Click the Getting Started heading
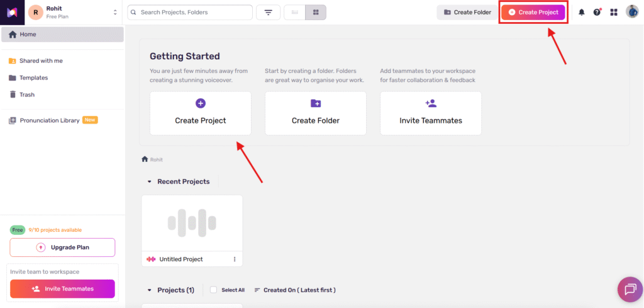Screen dimensions: 644x308 click(185, 56)
